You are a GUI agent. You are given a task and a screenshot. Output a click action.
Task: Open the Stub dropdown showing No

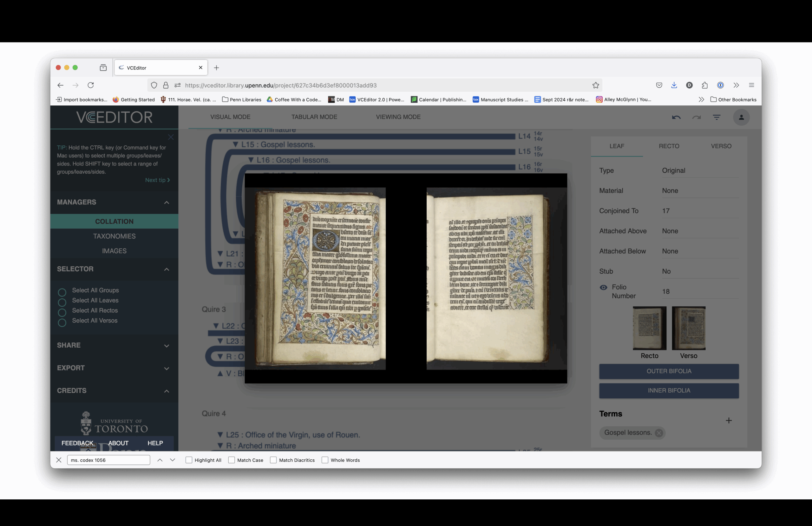700,271
